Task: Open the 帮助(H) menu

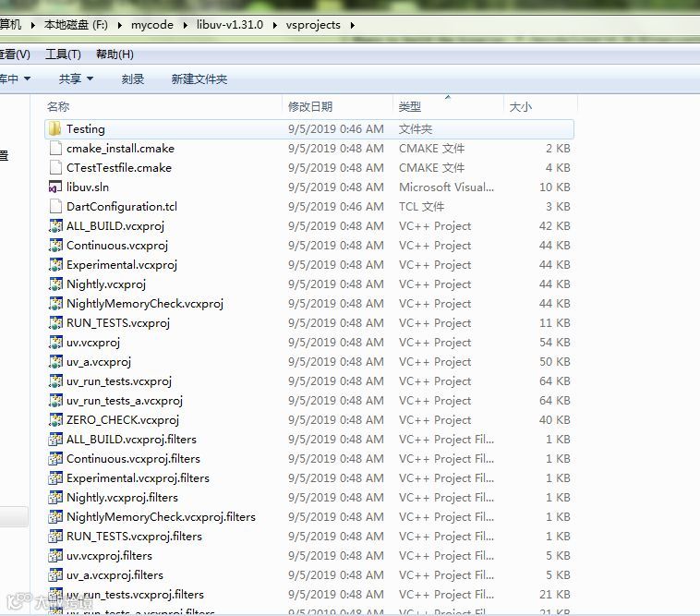Action: [x=115, y=54]
